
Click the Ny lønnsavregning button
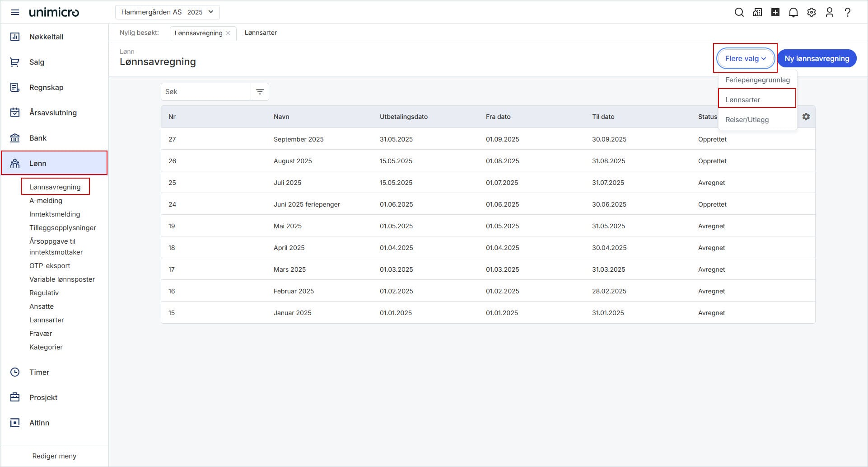(x=817, y=58)
